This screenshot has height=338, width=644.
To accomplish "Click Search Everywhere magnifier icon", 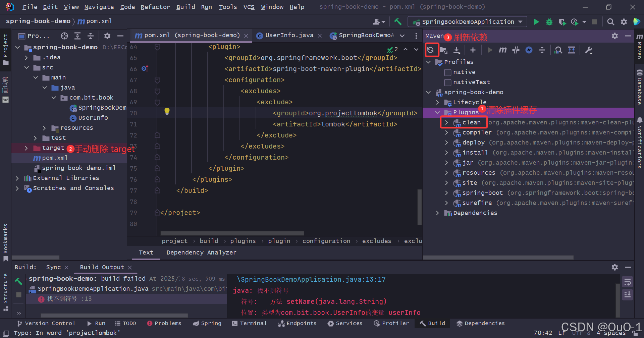I will (611, 22).
